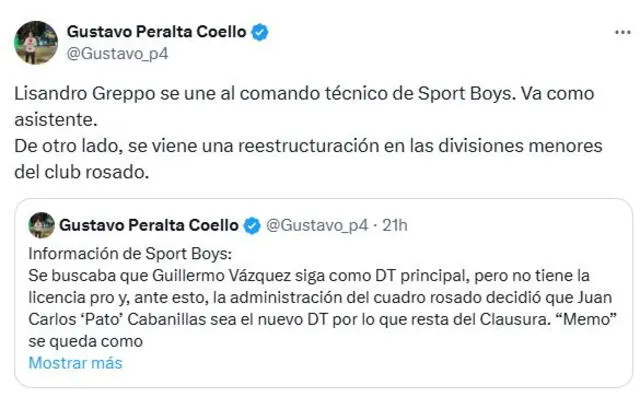Click the verified badge in quoted tweet
Viewport: 640px width, 397px height.
252,226
